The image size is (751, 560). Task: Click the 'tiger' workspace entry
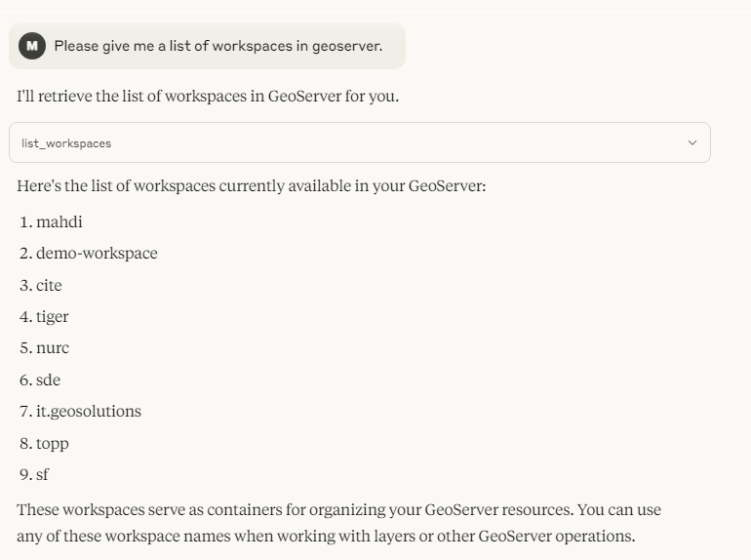point(53,317)
